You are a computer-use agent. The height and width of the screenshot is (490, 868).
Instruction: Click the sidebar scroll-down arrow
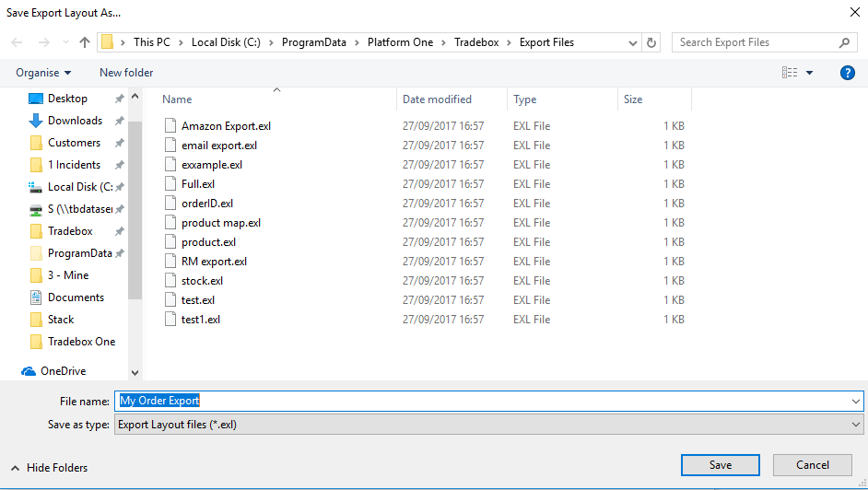tap(135, 373)
